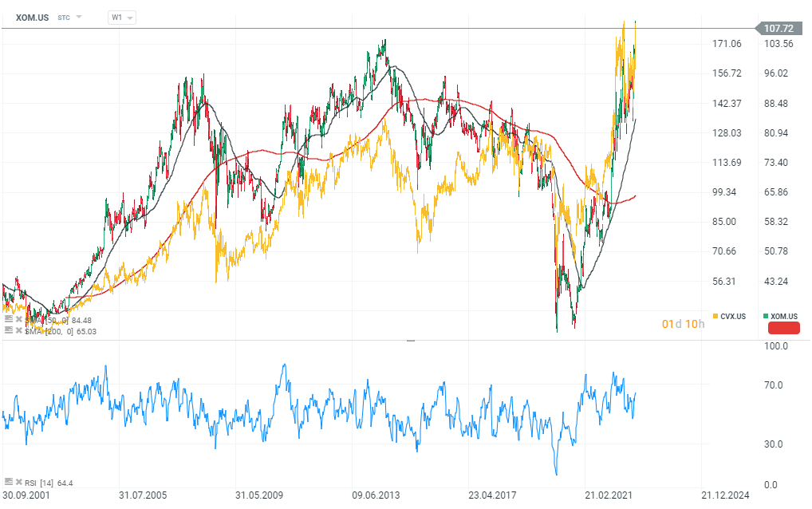Viewport: 812px width, 509px height.
Task: Click the RSI [14] 64.4 label
Action: tap(49, 483)
